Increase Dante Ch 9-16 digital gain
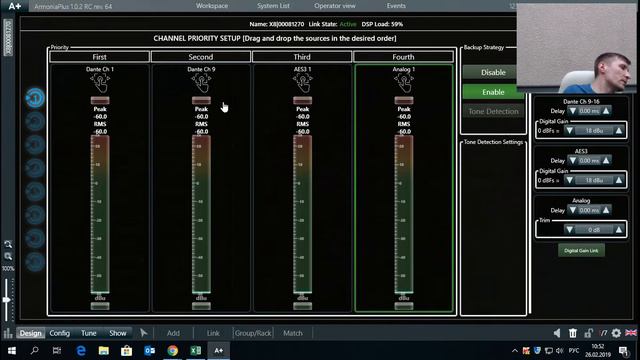The height and width of the screenshot is (360, 640). [x=619, y=131]
